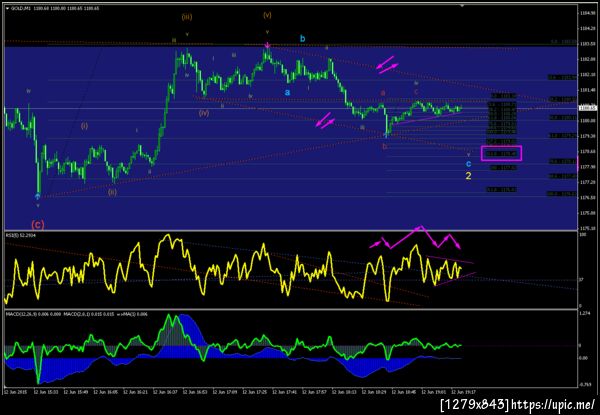Screen dimensions: 600x415
Task: Click the magenta down-arrow marker at the chart high
Action: [267, 46]
